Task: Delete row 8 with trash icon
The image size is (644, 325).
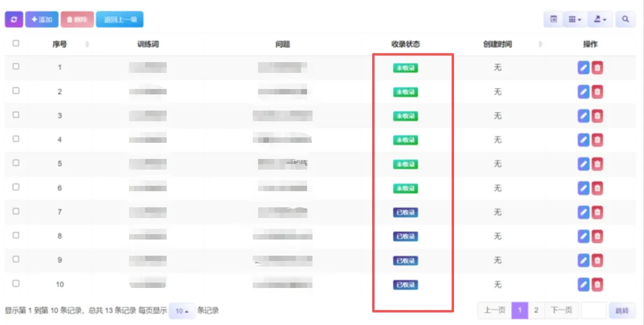Action: (x=597, y=236)
